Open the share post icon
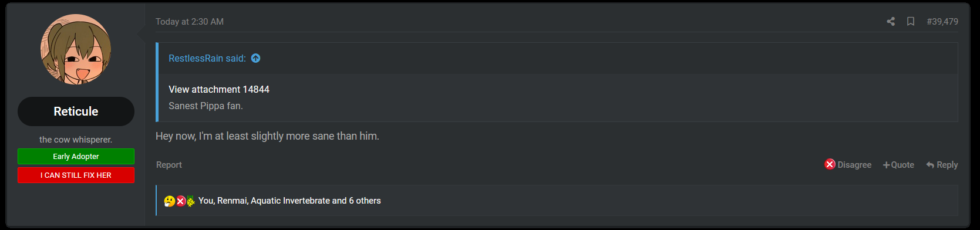The width and height of the screenshot is (980, 230). [x=891, y=22]
